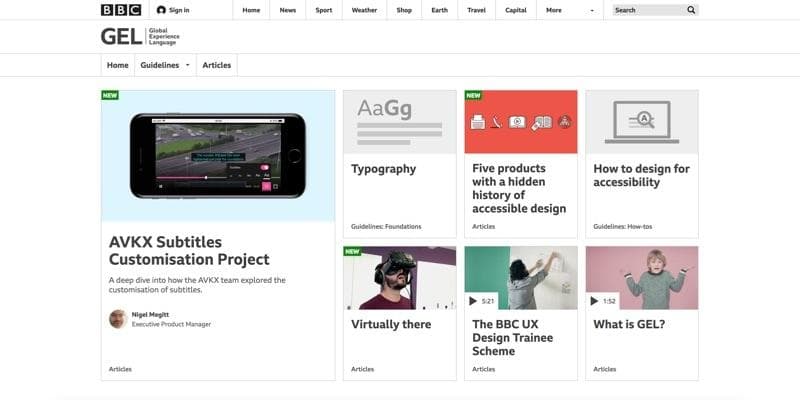Open Shop in BBC top bar

[x=404, y=10]
